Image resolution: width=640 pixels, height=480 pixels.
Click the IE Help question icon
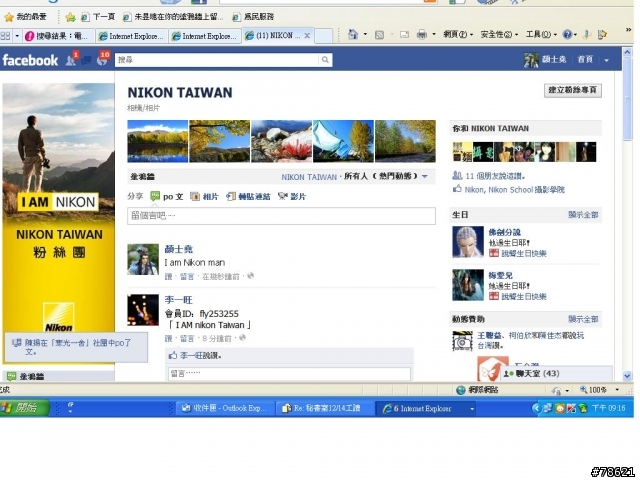point(567,35)
